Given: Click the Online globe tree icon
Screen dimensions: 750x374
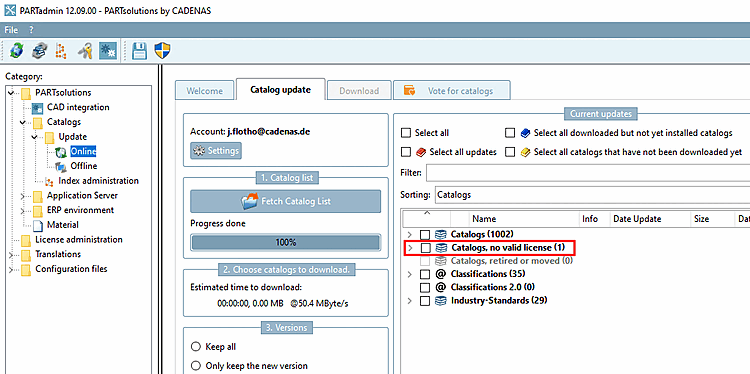Looking at the screenshot, I should pos(61,152).
